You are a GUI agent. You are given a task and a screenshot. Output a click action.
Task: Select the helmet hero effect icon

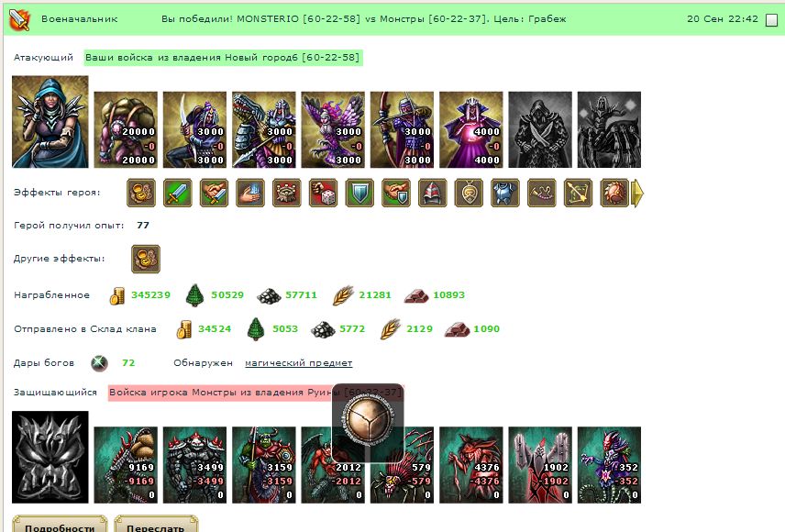432,193
